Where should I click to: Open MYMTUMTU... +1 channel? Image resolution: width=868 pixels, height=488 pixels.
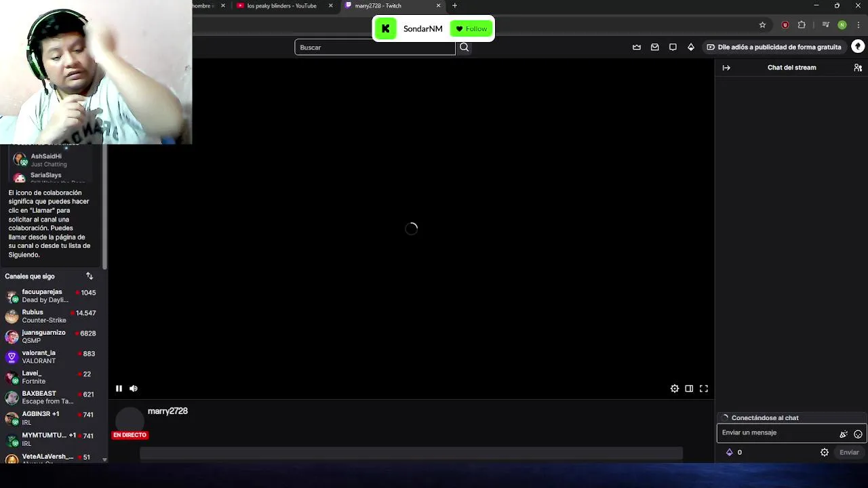point(52,439)
